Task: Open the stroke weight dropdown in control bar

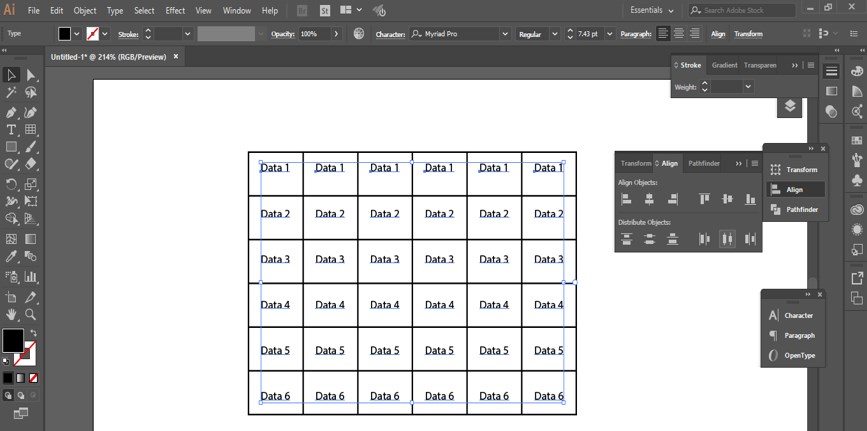Action: click(x=187, y=34)
